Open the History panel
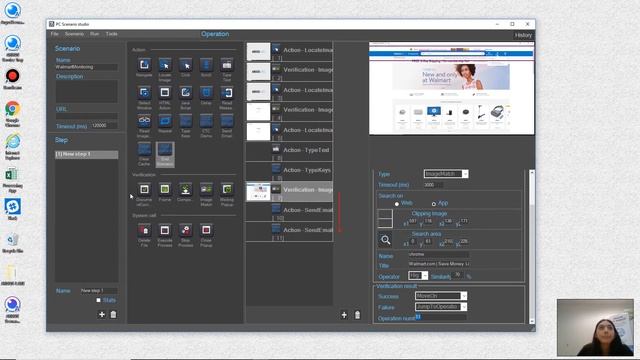 [523, 35]
